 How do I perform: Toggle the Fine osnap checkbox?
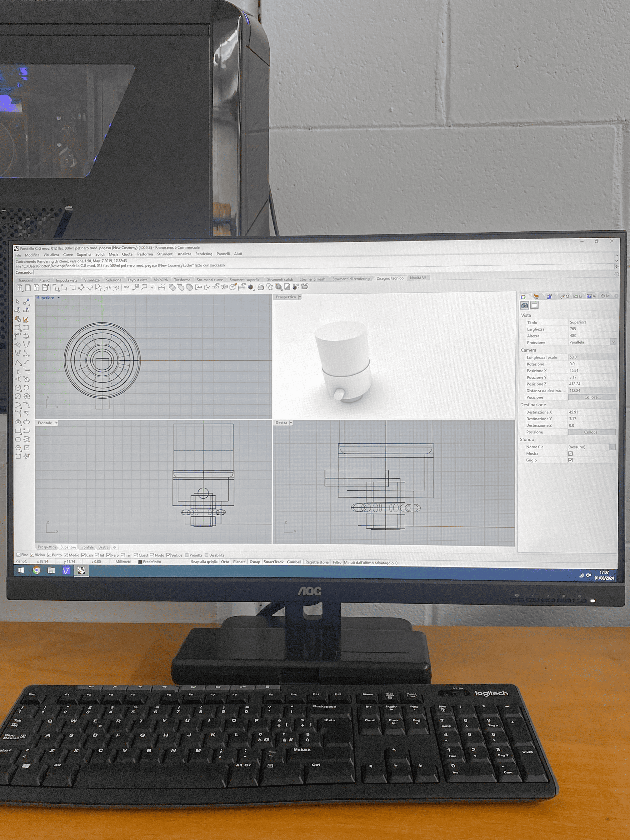(x=18, y=555)
